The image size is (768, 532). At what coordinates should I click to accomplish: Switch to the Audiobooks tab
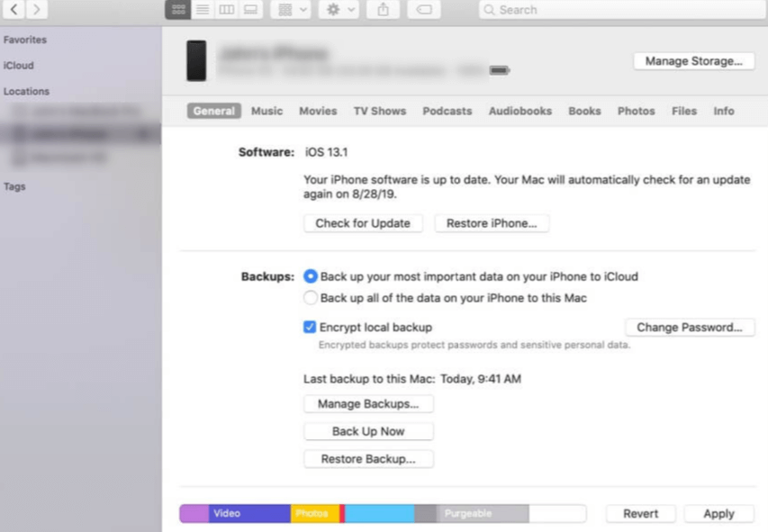(520, 112)
